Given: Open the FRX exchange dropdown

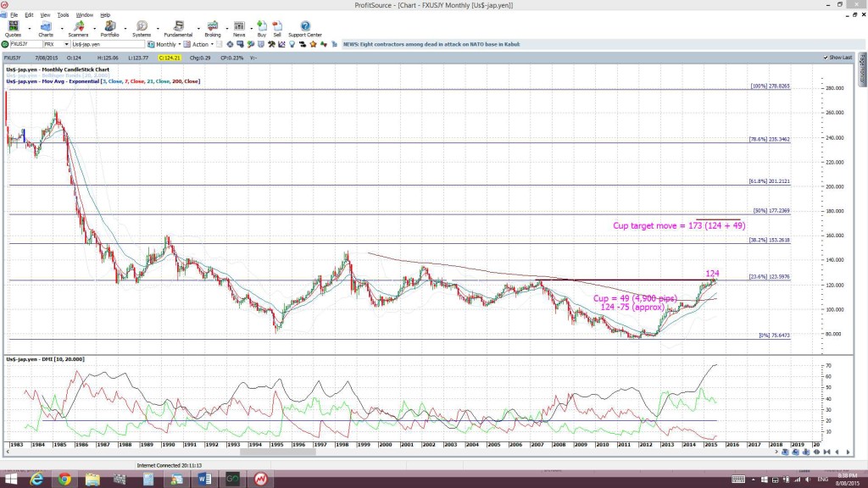Looking at the screenshot, I should (56, 44).
